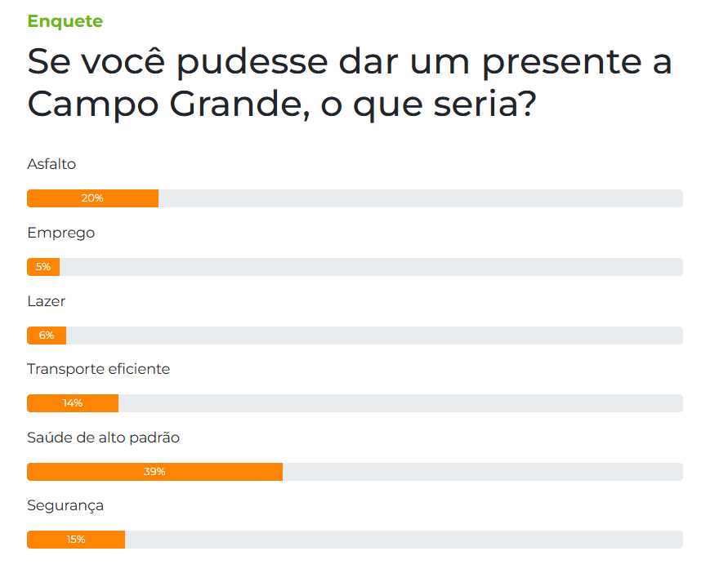Select the Lazer option label

coord(47,301)
